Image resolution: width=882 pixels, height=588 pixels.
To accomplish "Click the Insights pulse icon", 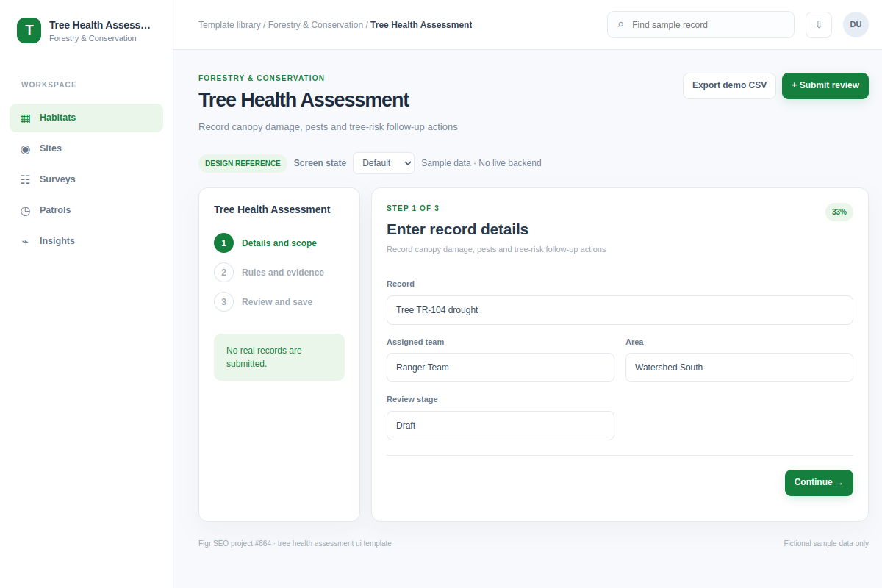I will [26, 241].
